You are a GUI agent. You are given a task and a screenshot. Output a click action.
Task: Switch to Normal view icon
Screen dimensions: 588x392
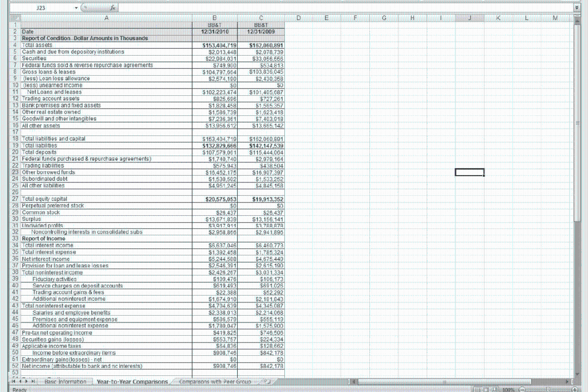click(478, 389)
